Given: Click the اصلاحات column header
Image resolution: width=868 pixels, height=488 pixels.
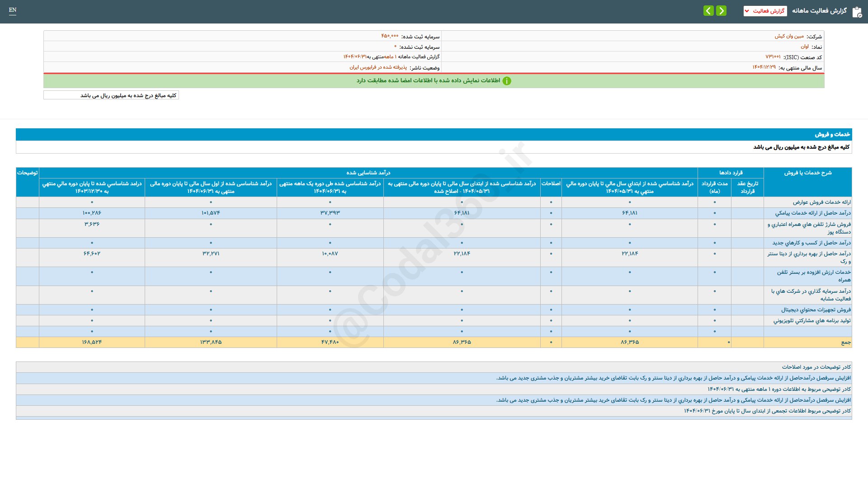Looking at the screenshot, I should (x=551, y=183).
